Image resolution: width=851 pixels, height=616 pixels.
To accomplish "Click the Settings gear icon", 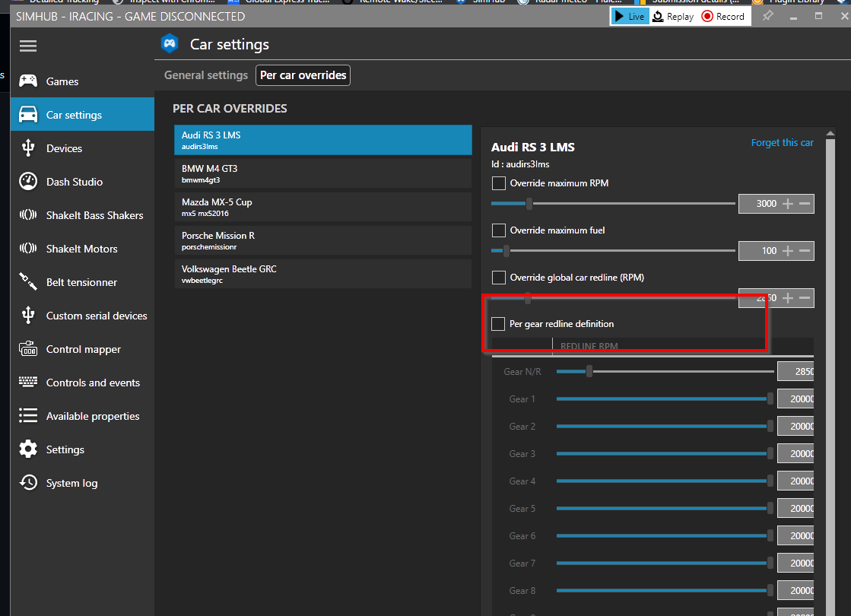I will point(28,449).
